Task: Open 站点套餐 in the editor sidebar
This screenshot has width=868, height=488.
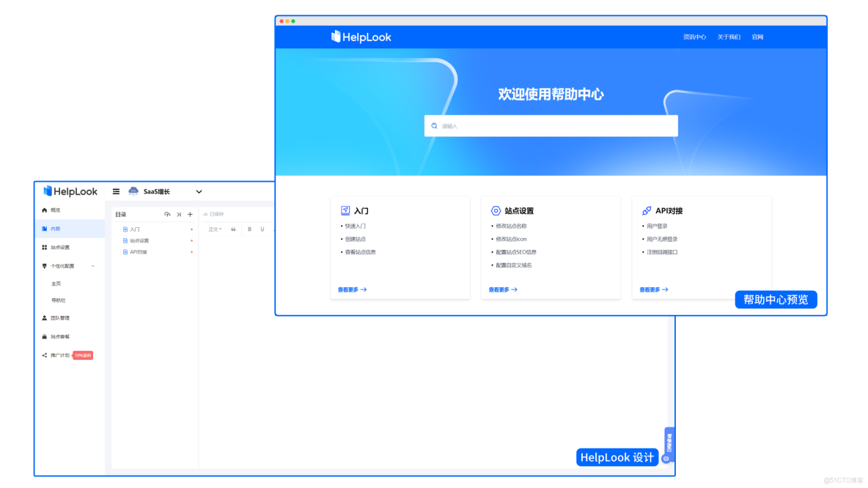Action: point(60,336)
